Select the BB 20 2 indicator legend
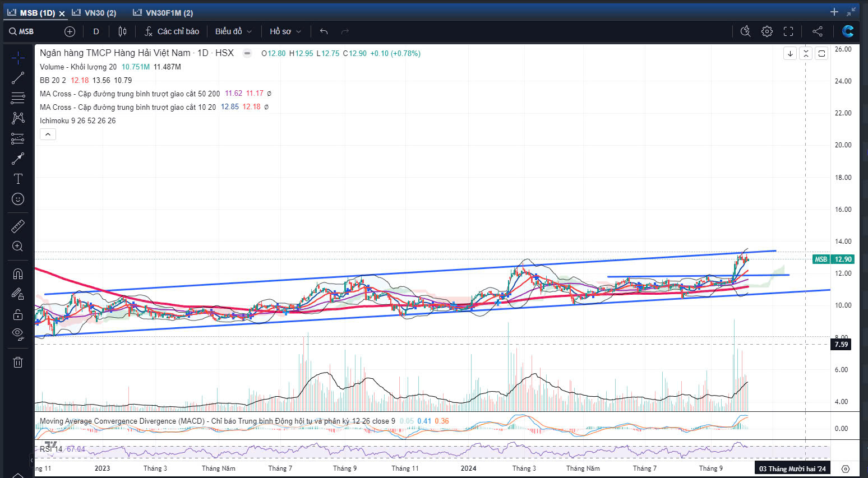Screen dimensions: 868x478 tap(53, 80)
